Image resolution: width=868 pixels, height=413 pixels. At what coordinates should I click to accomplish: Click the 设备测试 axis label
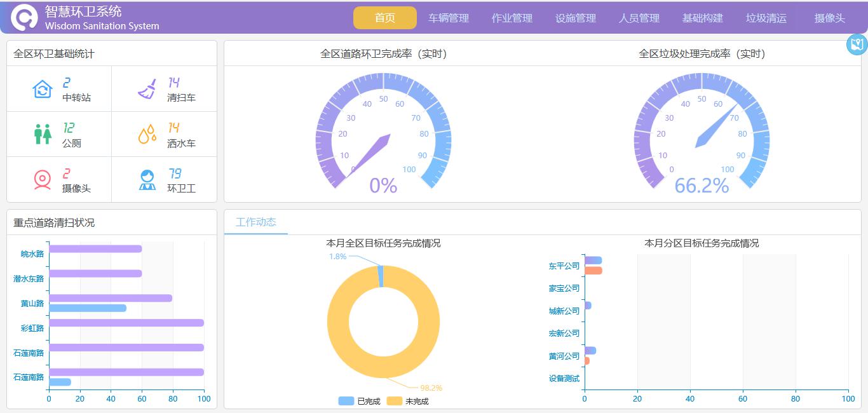click(x=564, y=379)
